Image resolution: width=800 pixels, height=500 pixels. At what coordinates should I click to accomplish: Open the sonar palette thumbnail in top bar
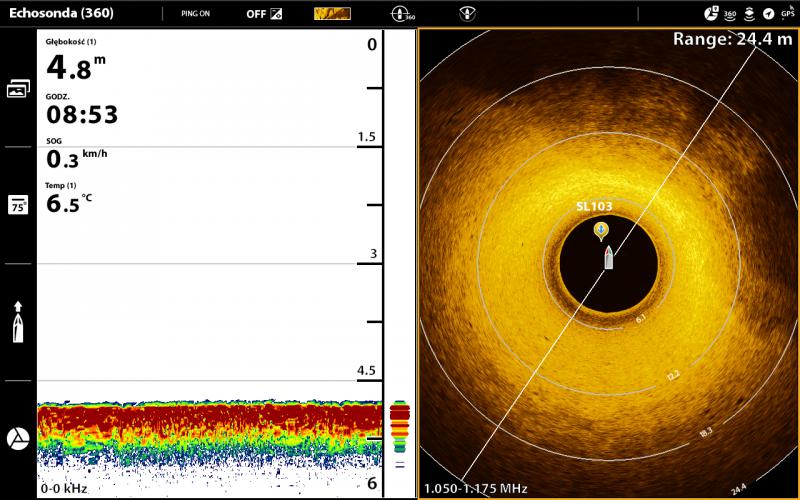pyautogui.click(x=332, y=14)
